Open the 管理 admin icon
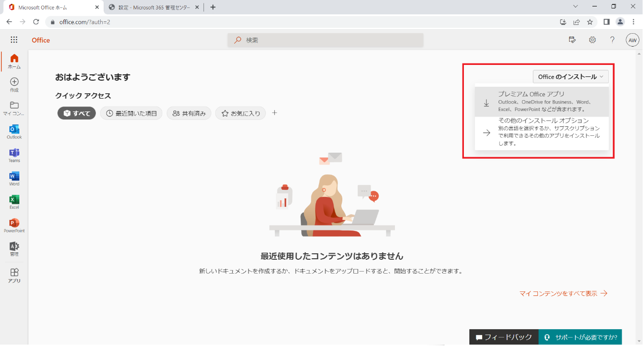 click(14, 248)
